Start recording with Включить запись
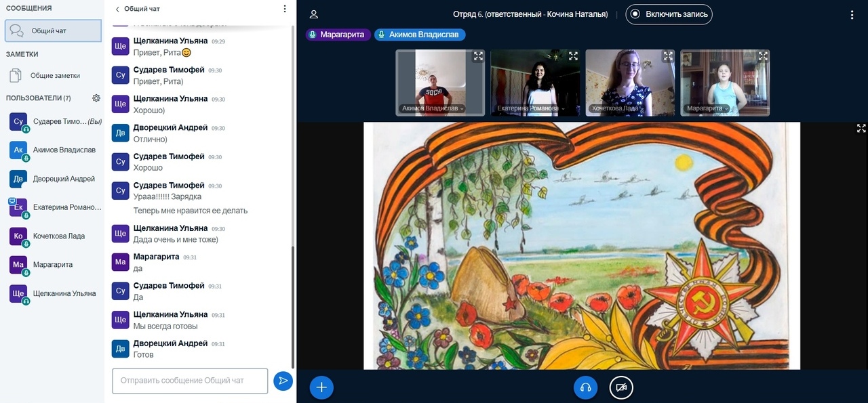Image resolution: width=868 pixels, height=403 pixels. pos(669,14)
